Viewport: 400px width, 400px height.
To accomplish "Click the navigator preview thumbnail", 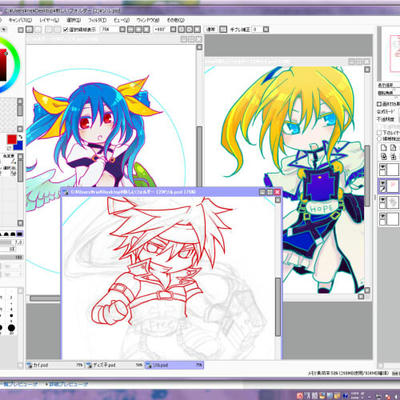I will click(x=395, y=53).
